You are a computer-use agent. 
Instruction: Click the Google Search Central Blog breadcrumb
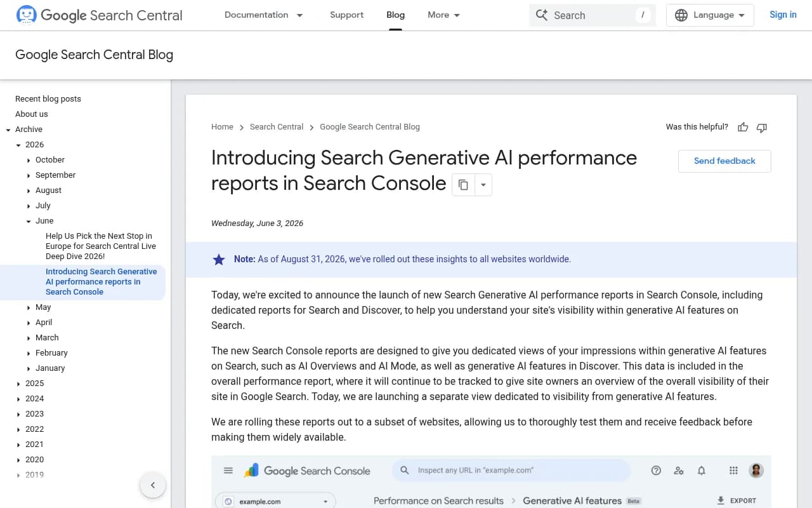pos(370,127)
